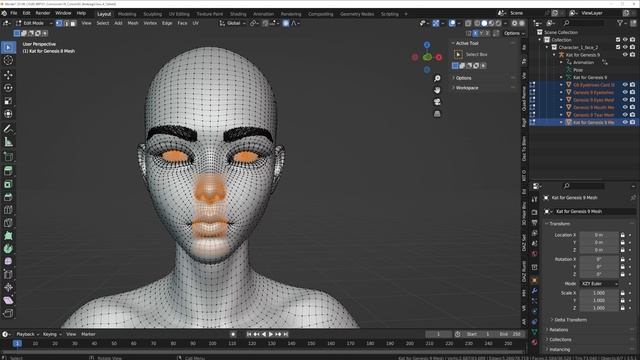Select the Move tool
Viewport: 640px width, 360px height.
pyautogui.click(x=8, y=75)
